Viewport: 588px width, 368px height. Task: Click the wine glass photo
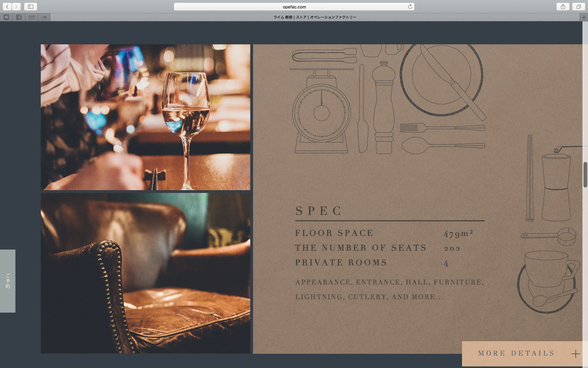(145, 117)
